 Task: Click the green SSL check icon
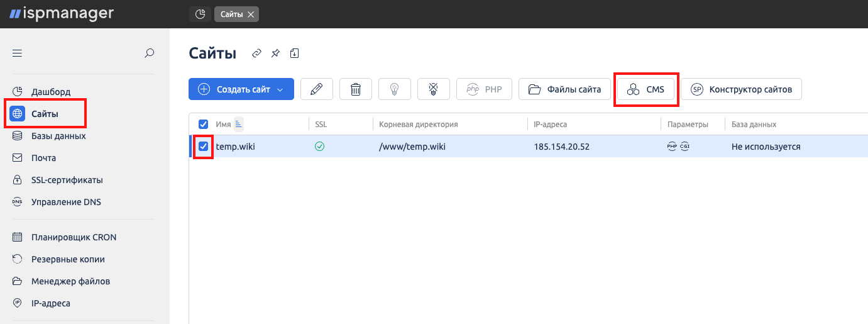(x=319, y=147)
